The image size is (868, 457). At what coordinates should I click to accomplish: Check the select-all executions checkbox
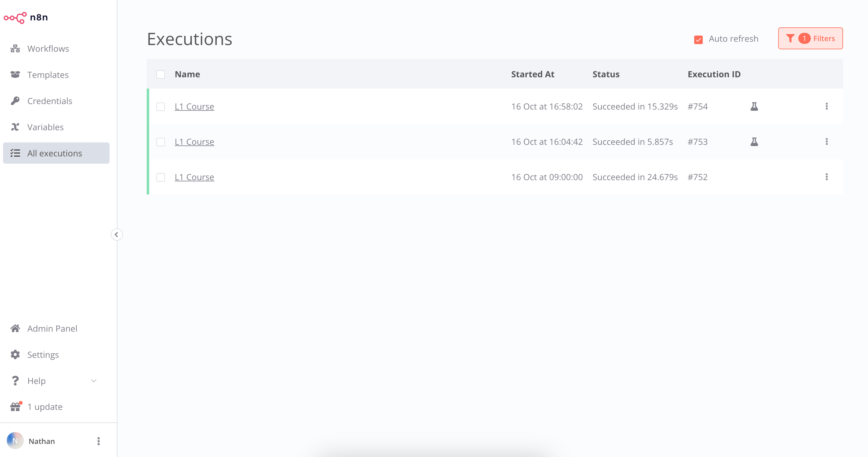point(161,74)
